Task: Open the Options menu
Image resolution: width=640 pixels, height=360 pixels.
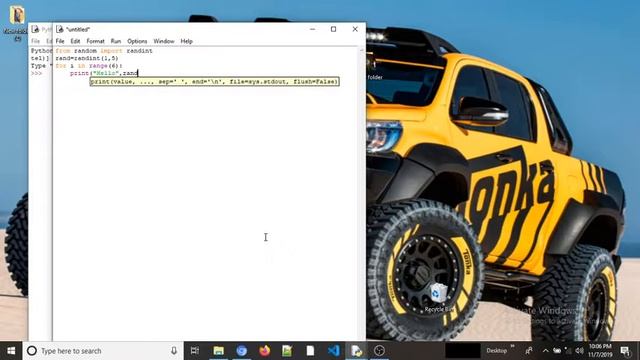Action: [137, 41]
